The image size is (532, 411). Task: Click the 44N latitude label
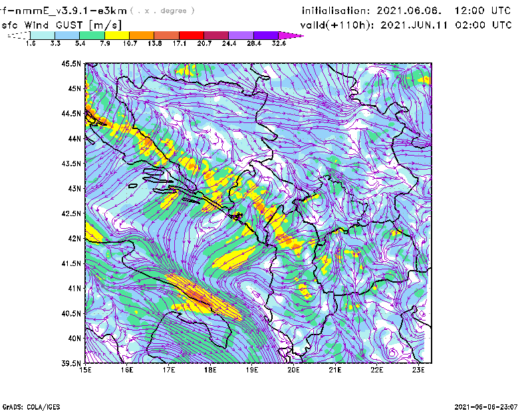coord(74,138)
